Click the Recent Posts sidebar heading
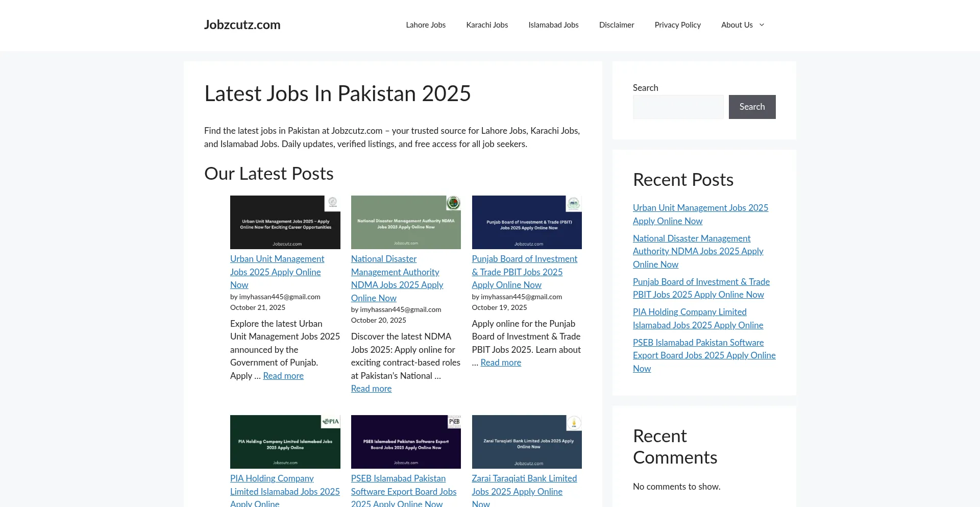 [683, 180]
